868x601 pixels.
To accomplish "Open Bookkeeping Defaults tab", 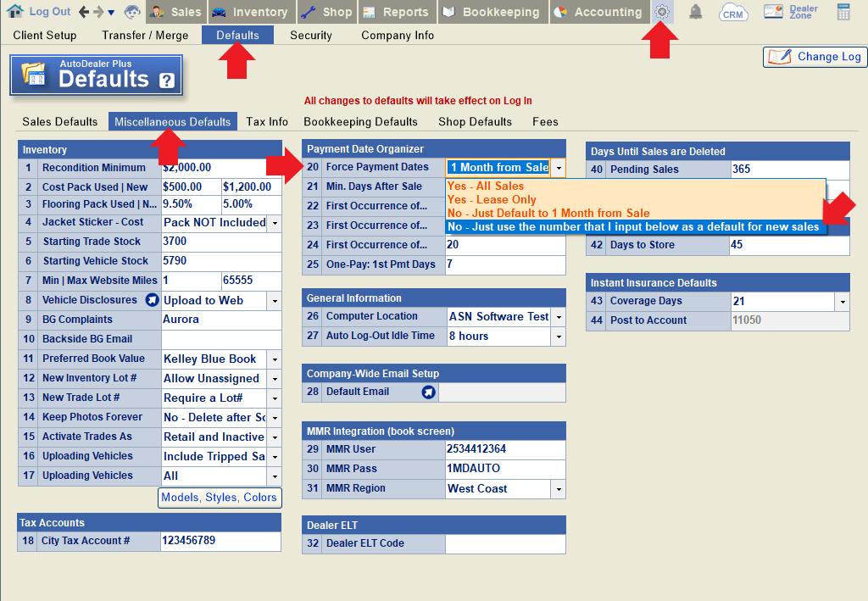I will coord(360,122).
